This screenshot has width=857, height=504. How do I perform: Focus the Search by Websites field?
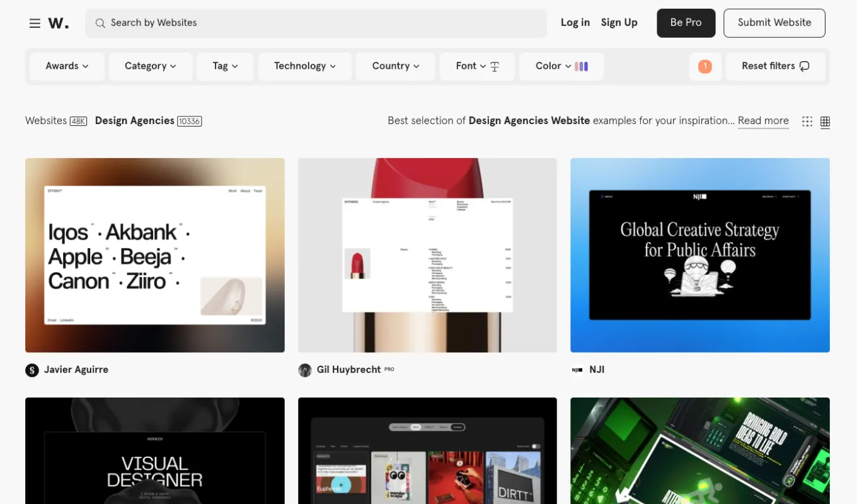click(x=316, y=23)
